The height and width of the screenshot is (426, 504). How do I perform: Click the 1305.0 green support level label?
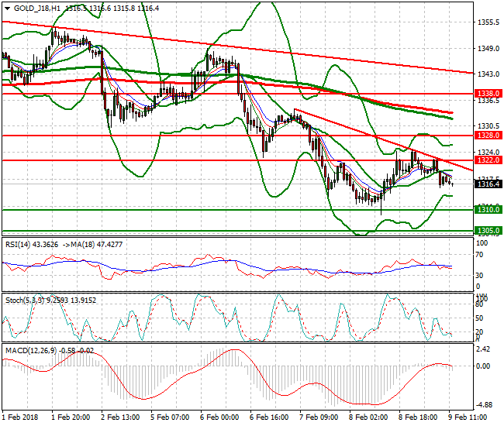coord(488,231)
